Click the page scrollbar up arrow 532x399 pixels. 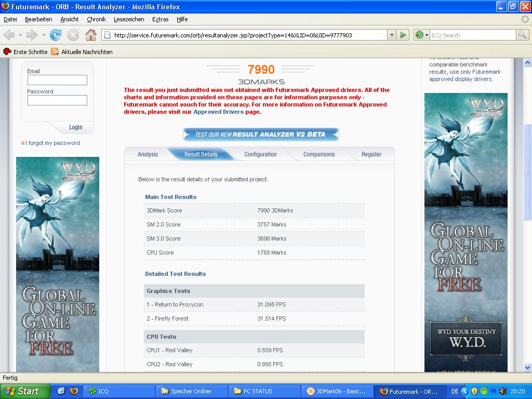(x=527, y=62)
